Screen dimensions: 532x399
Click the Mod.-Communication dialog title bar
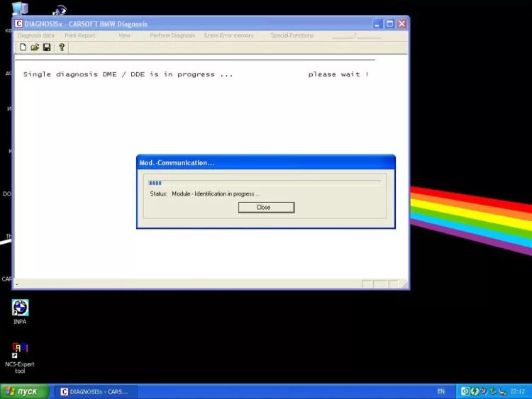(266, 163)
